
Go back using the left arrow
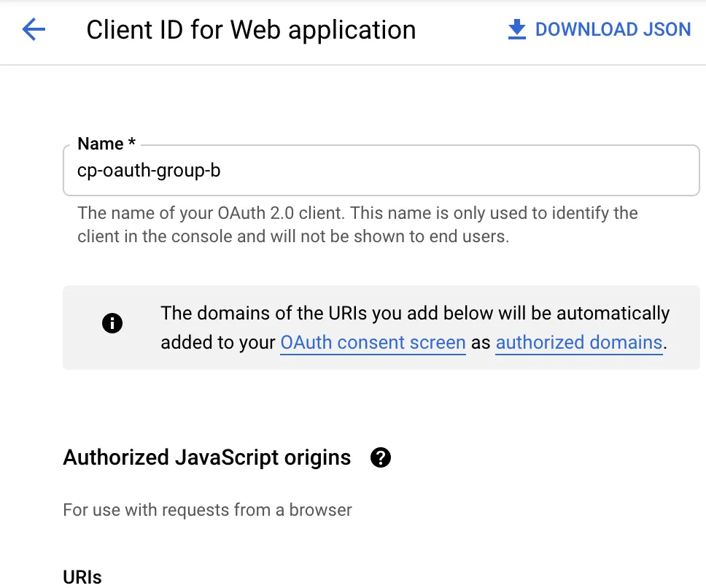click(34, 30)
